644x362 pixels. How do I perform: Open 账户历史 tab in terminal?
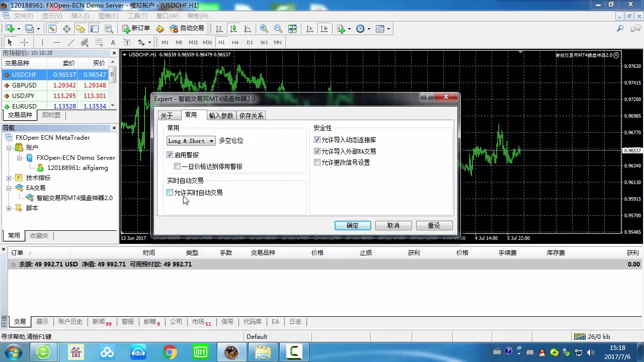pos(70,322)
